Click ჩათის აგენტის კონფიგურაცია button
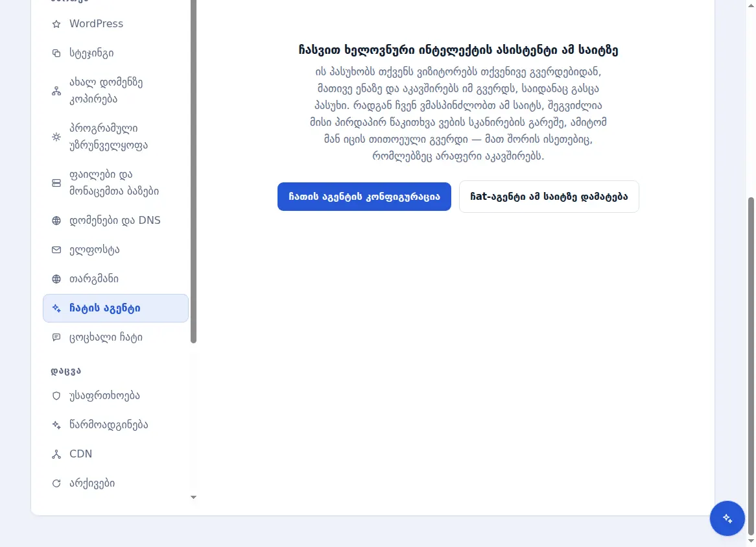756x547 pixels. click(x=364, y=197)
